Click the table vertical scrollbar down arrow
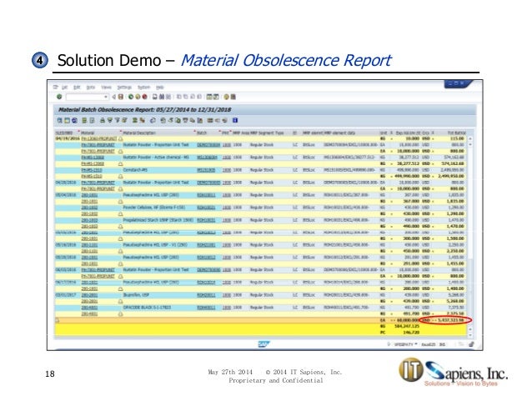Screen dimensions: 532x411 (470, 335)
